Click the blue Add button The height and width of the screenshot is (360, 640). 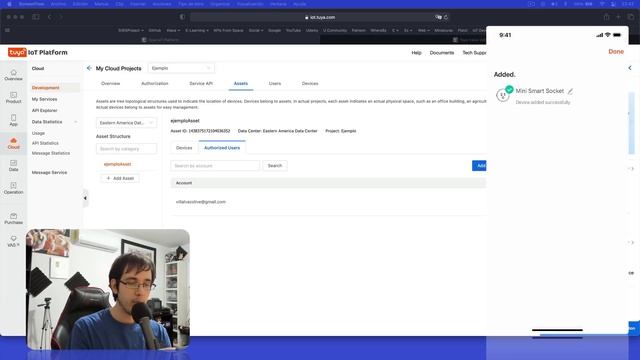pyautogui.click(x=480, y=166)
